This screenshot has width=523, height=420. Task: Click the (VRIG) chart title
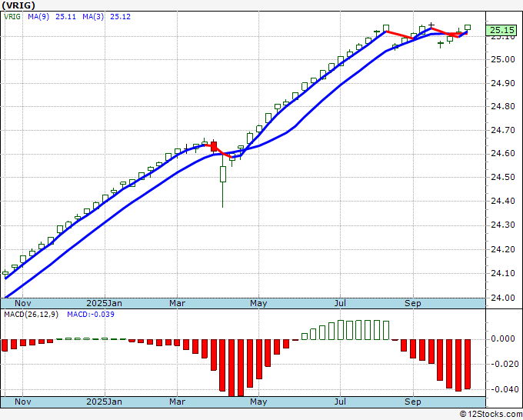click(x=18, y=5)
